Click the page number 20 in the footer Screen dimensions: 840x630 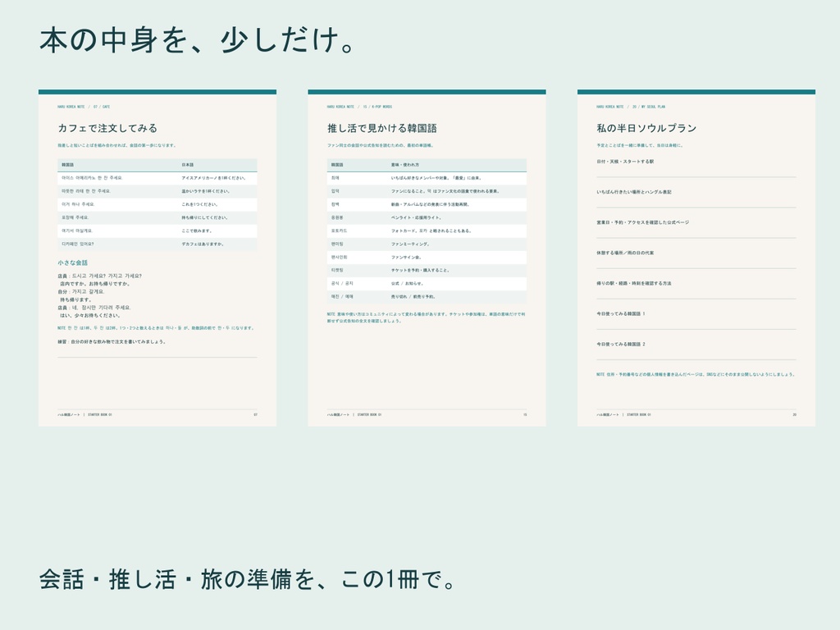pos(794,414)
